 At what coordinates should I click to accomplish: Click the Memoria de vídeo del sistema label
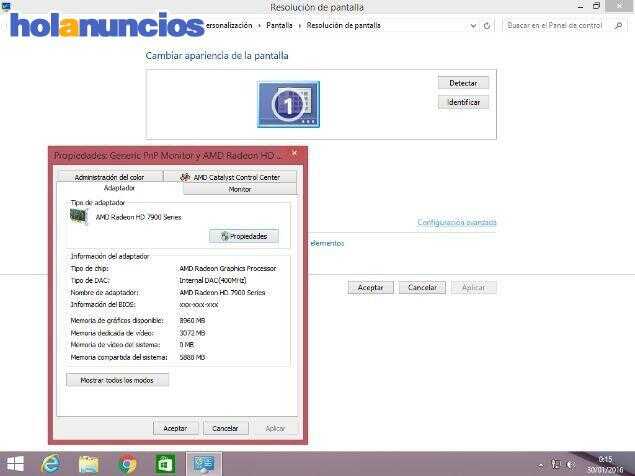point(115,345)
